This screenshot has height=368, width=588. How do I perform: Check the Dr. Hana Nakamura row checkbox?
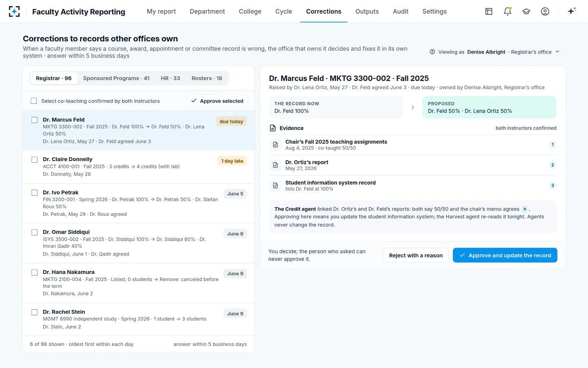coord(35,272)
